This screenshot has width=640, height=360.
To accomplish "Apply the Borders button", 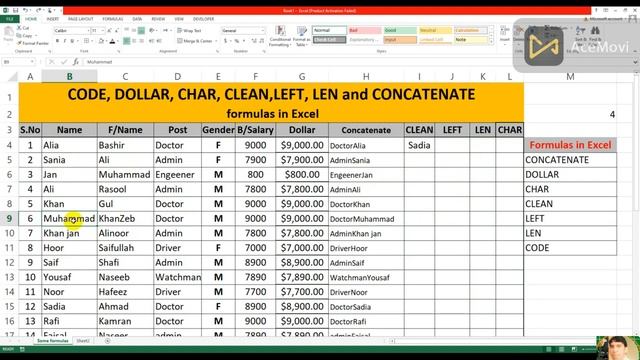I will 86,41.
